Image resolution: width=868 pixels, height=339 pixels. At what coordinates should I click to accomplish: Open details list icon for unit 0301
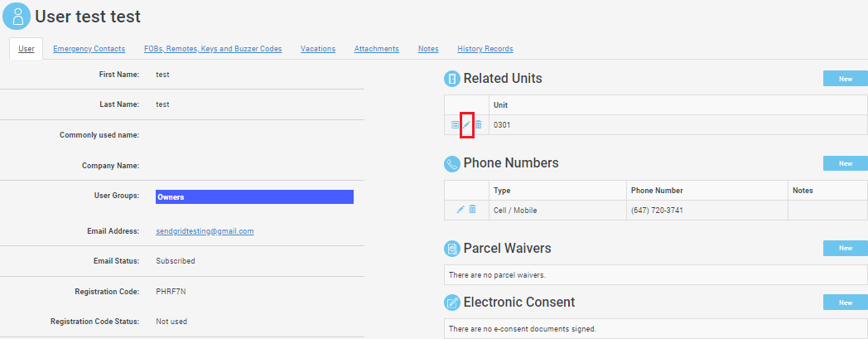pos(455,124)
